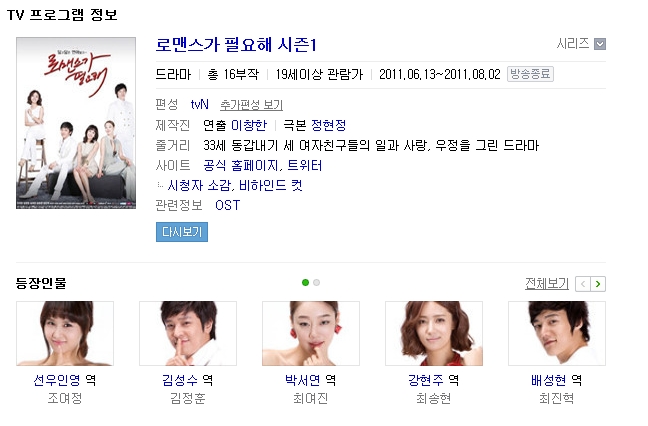The image size is (648, 426).
Task: Open writer 정현정 link
Action: coord(328,125)
